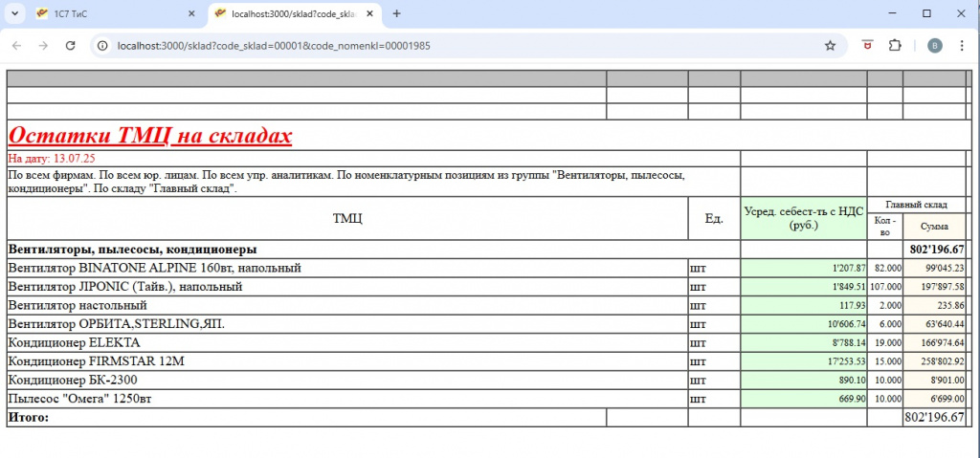Click the Главный склад header
The height and width of the screenshot is (458, 980).
[x=916, y=205]
